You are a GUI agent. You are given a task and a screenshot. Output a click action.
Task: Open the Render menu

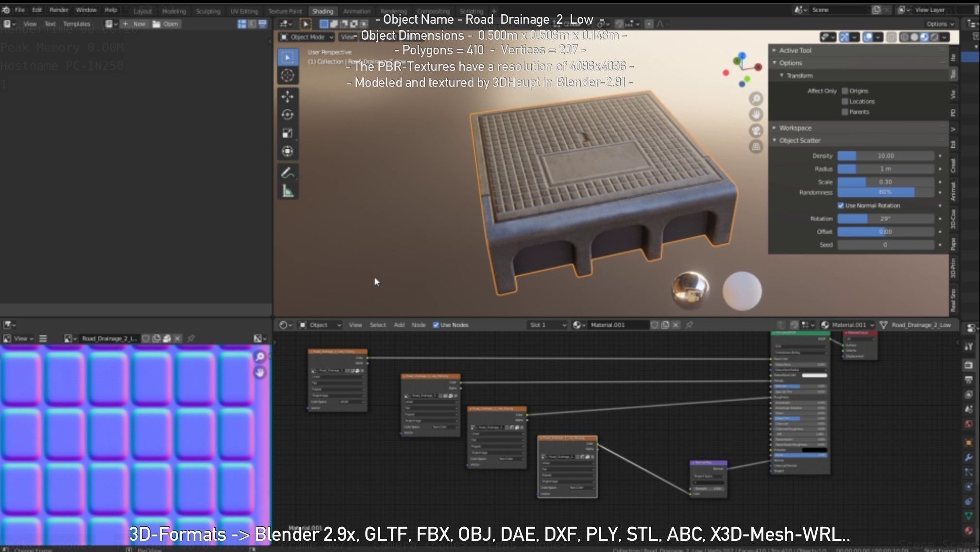59,10
